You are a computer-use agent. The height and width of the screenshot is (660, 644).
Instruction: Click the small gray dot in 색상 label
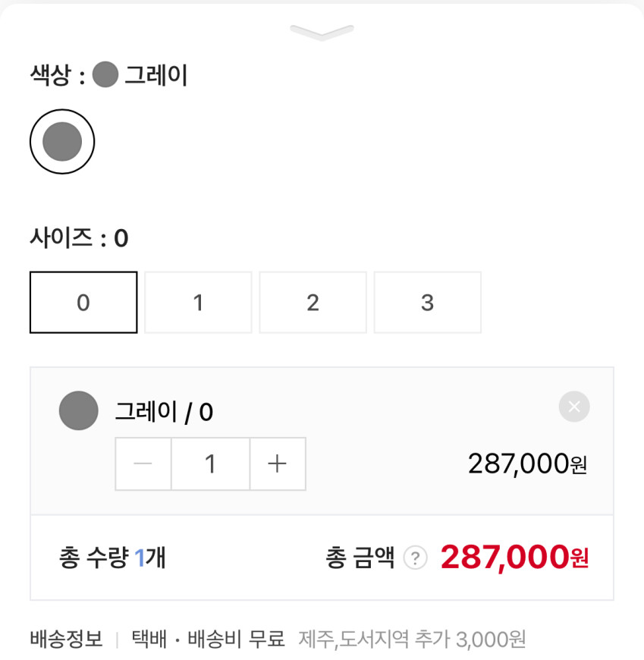point(105,75)
